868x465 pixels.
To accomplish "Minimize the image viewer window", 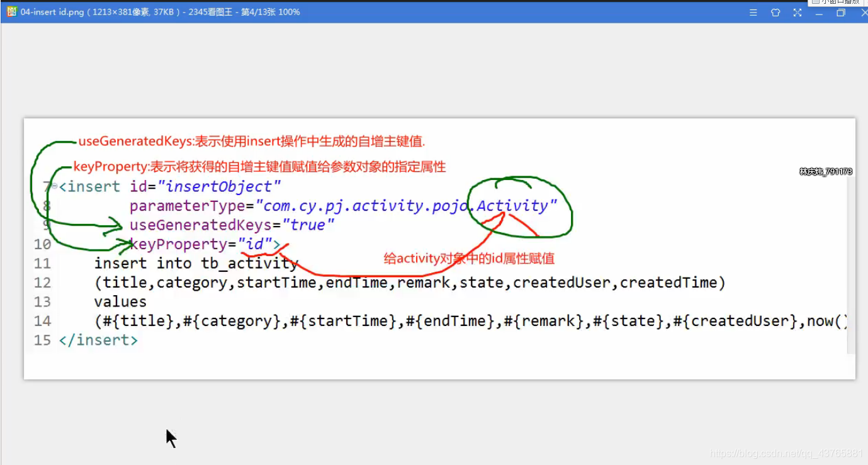I will pos(819,13).
